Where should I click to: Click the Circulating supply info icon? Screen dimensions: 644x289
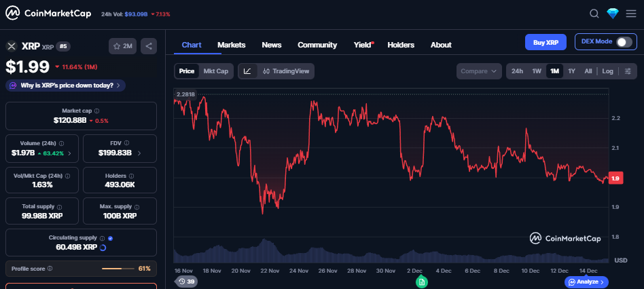click(103, 237)
